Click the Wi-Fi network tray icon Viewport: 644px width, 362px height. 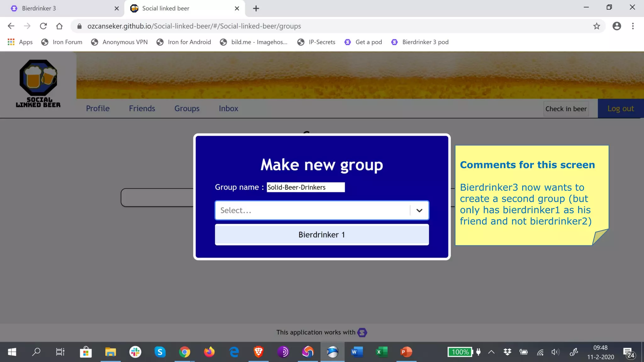540,352
